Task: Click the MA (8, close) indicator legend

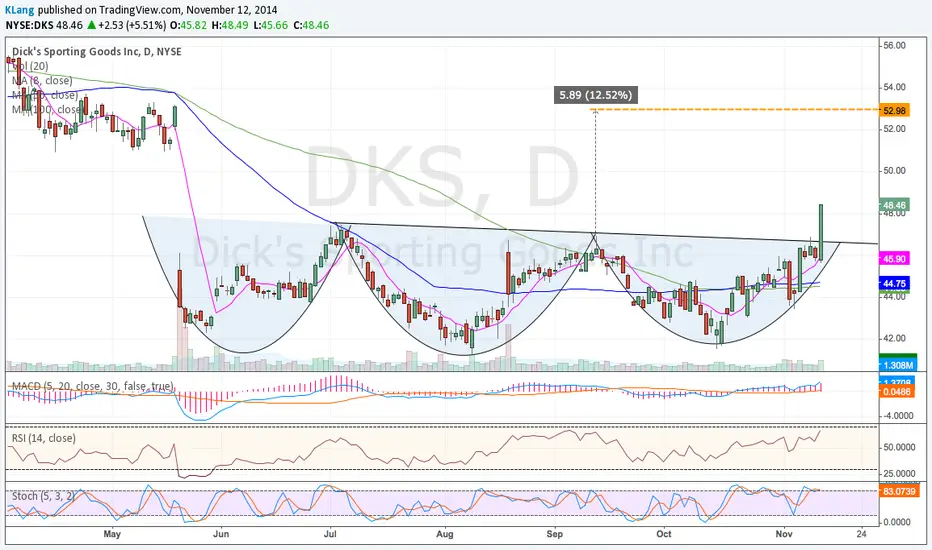Action: point(42,81)
